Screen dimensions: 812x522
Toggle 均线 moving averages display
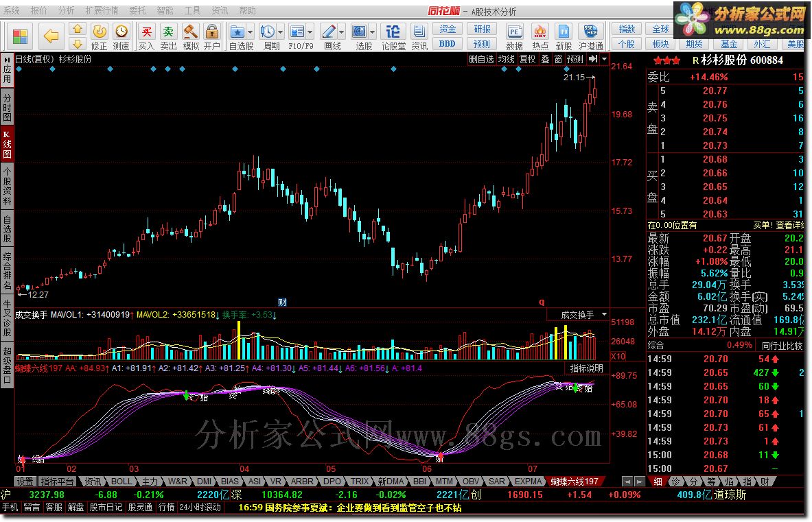pyautogui.click(x=506, y=59)
